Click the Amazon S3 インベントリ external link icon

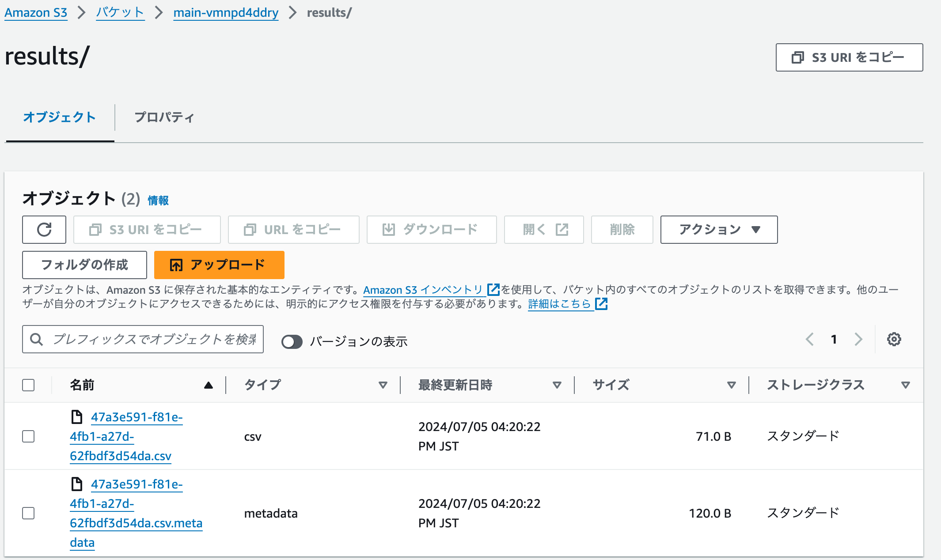pyautogui.click(x=493, y=290)
